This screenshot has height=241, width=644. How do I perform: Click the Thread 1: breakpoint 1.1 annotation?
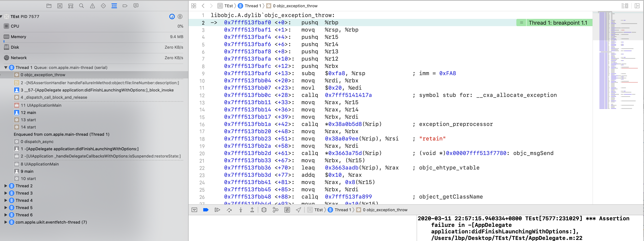click(x=558, y=23)
